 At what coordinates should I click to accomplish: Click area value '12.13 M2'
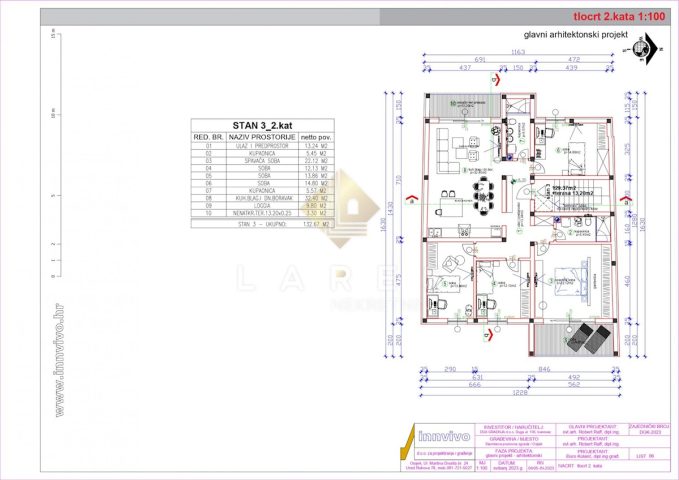point(317,168)
